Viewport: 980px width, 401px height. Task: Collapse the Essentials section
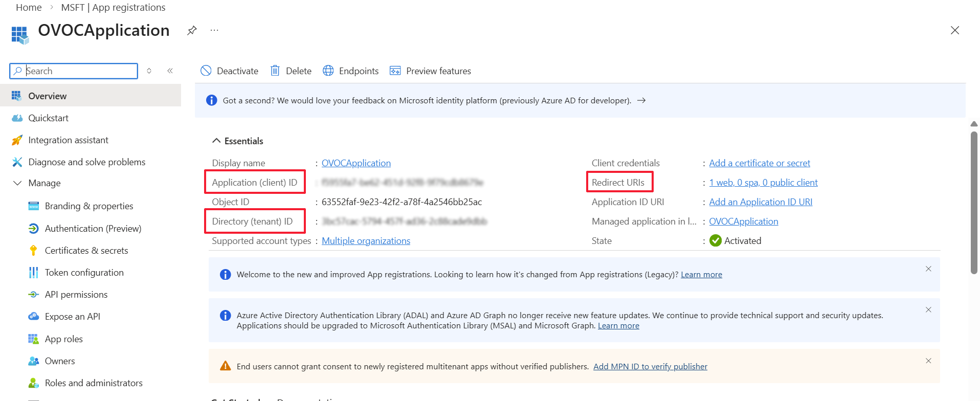click(217, 141)
